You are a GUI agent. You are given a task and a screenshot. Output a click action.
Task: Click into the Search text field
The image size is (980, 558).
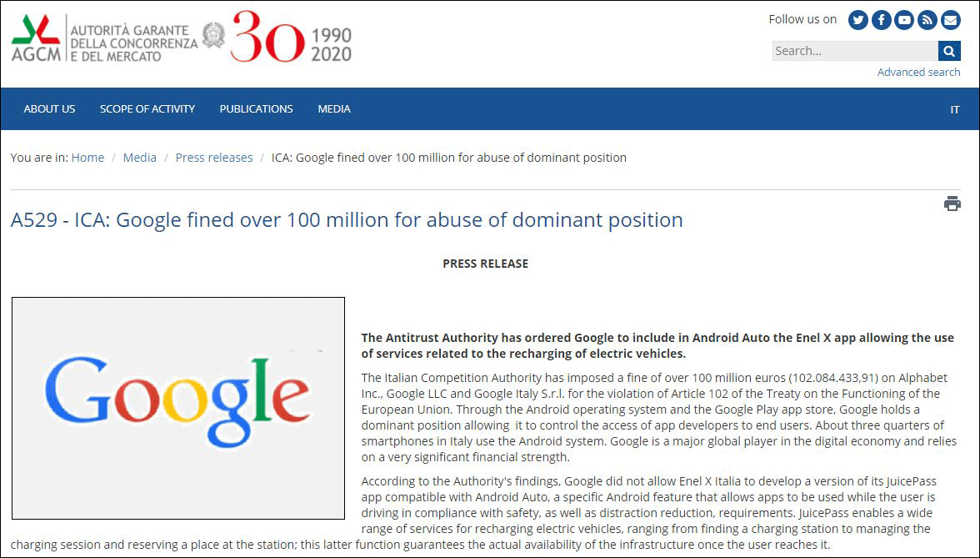point(854,51)
